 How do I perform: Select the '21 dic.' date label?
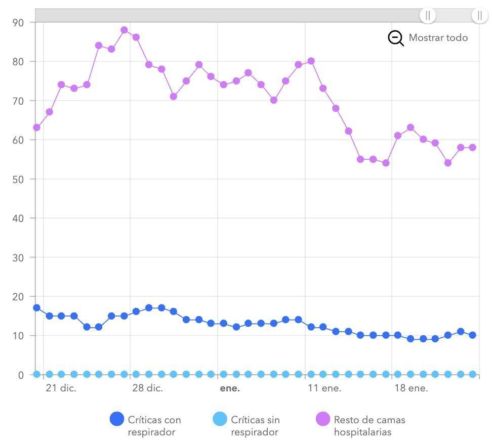pos(60,388)
